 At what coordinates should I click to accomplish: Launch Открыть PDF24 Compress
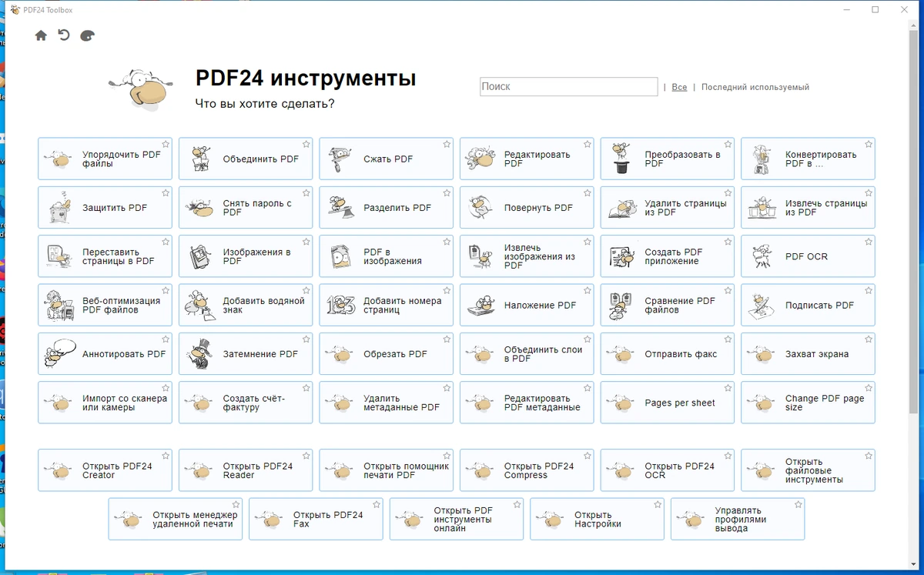point(527,470)
